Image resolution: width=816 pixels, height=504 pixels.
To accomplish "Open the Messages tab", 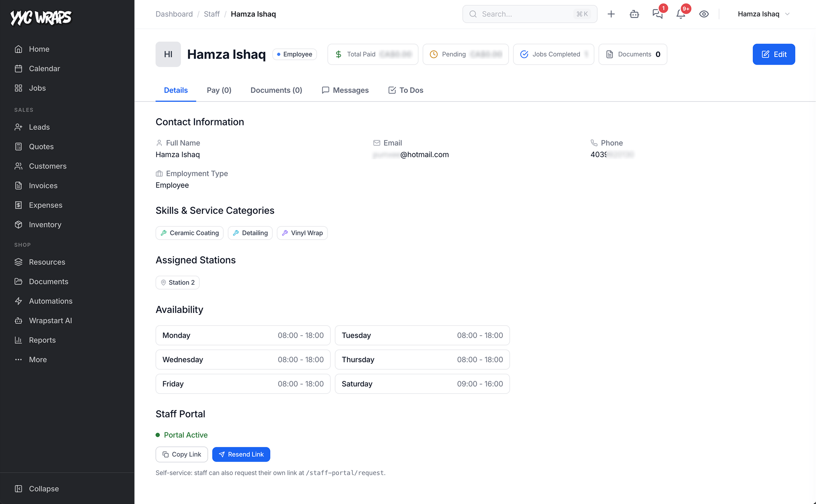I will point(345,90).
